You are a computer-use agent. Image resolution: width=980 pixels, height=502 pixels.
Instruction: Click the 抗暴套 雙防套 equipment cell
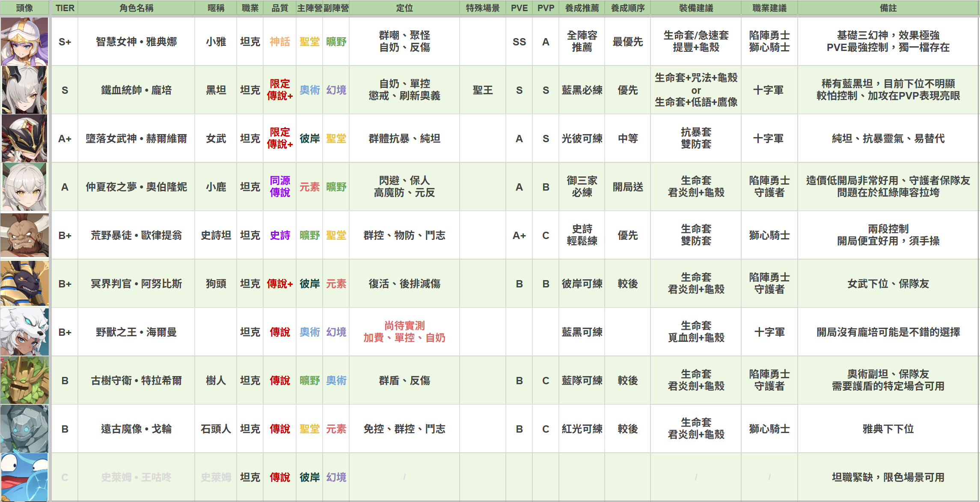tap(696, 138)
